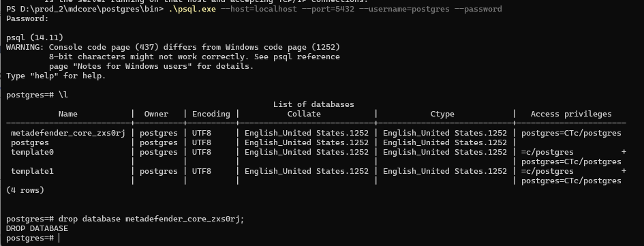
Task: Click the \l command after the prompt
Action: (63, 95)
